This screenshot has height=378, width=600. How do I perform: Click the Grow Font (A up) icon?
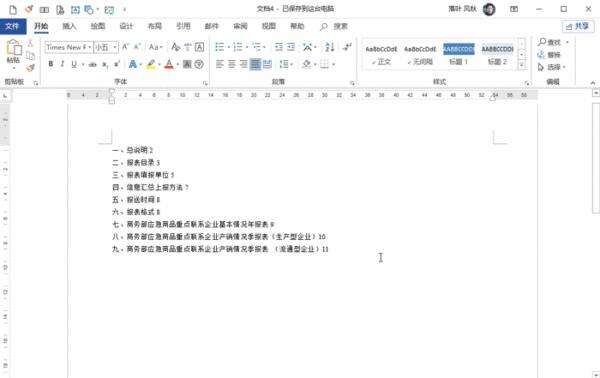[x=125, y=47]
